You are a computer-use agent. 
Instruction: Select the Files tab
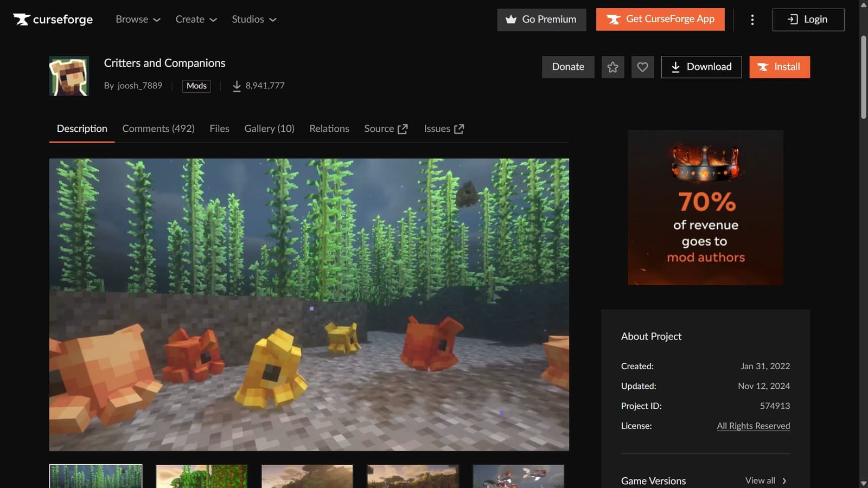219,129
